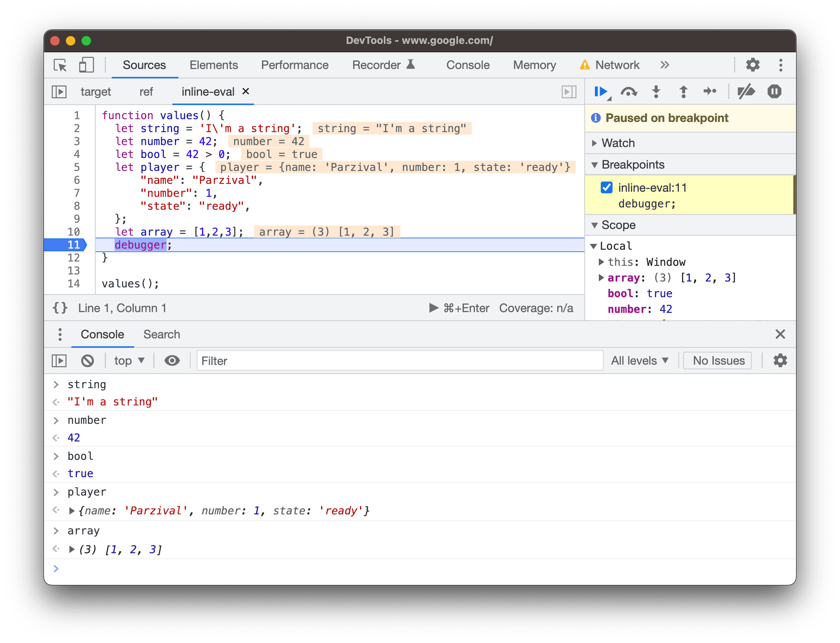Select the Console panel tab
The image size is (840, 643).
102,334
